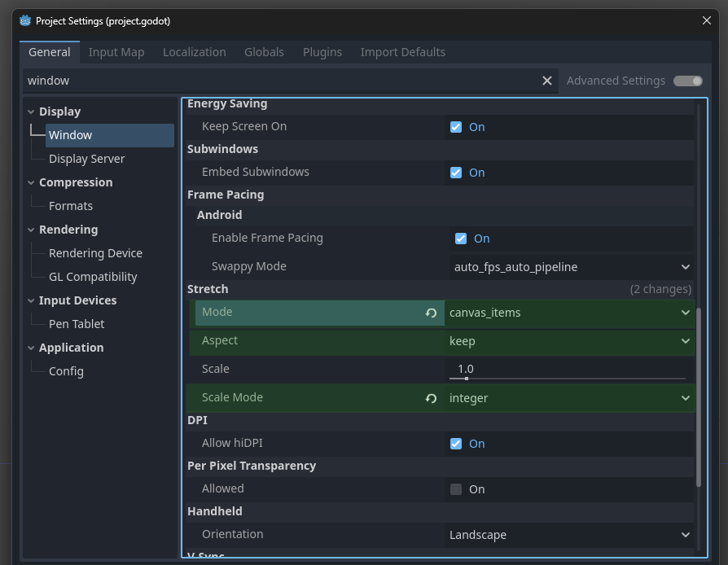Click the Godot logo icon in title bar

pos(25,21)
